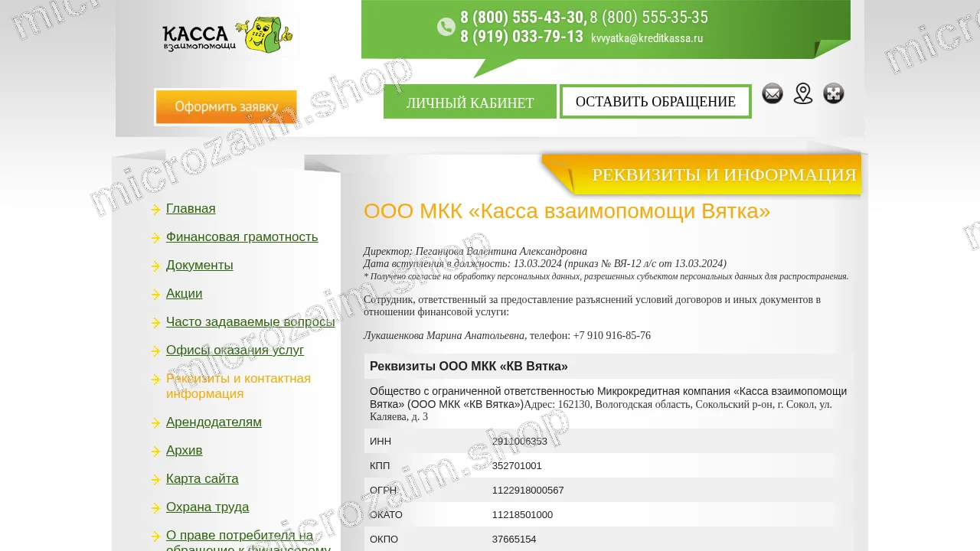Open Охрана труда link
This screenshot has width=980, height=551.
click(207, 507)
